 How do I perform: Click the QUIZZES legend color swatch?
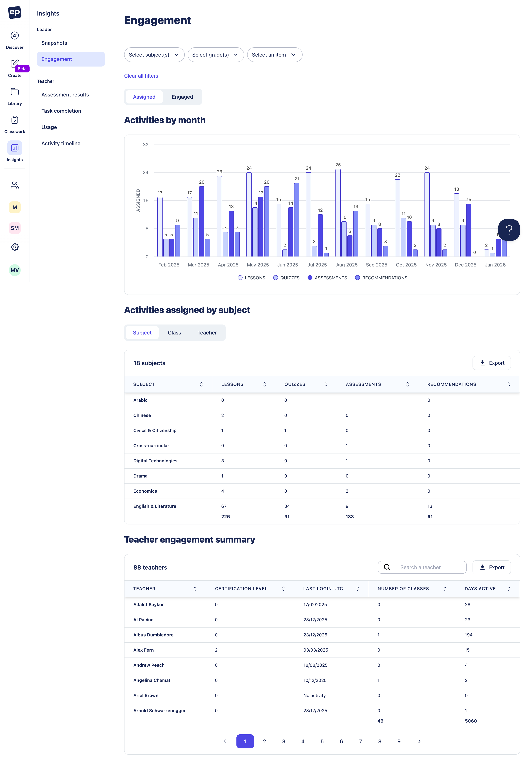(276, 278)
